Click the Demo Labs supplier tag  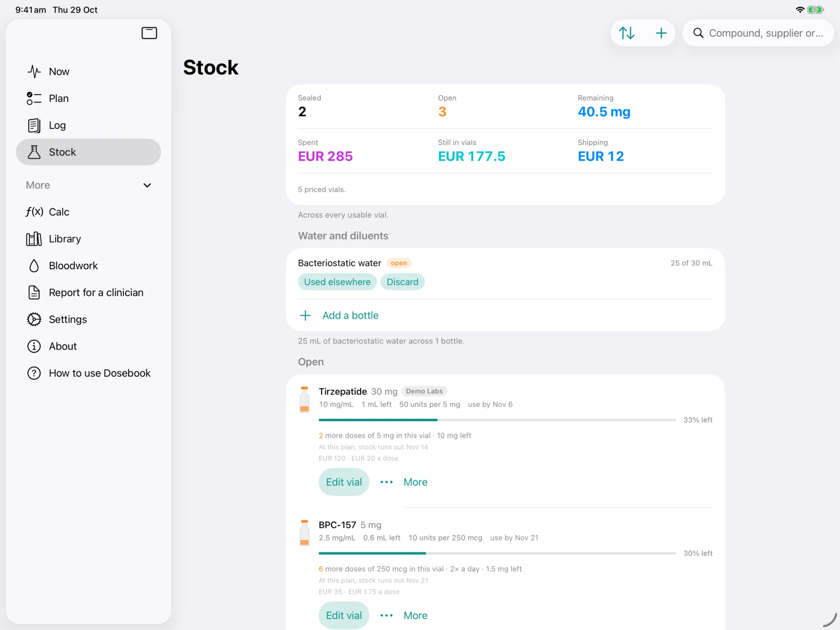click(424, 391)
